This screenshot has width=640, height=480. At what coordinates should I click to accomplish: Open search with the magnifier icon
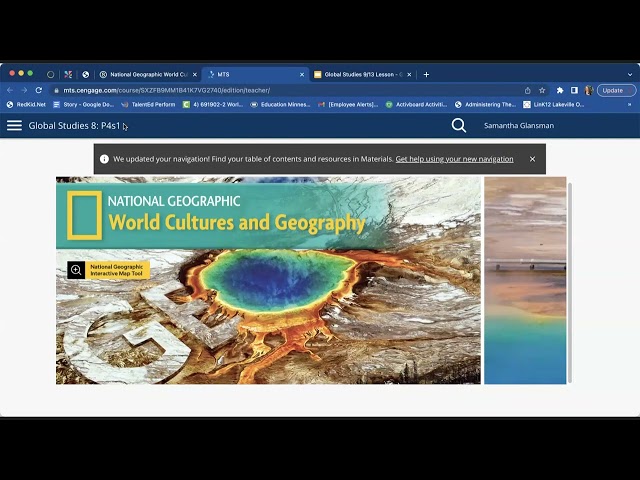(459, 125)
